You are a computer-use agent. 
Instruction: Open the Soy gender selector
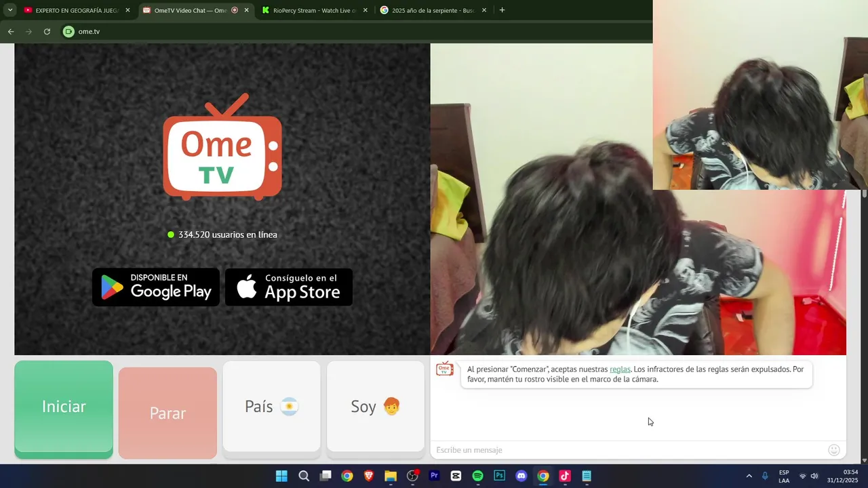coord(376,406)
